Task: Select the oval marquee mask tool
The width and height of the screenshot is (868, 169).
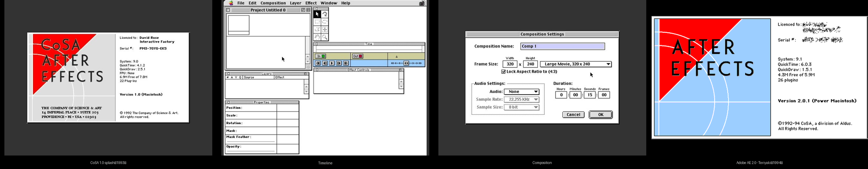Action: 325,21
